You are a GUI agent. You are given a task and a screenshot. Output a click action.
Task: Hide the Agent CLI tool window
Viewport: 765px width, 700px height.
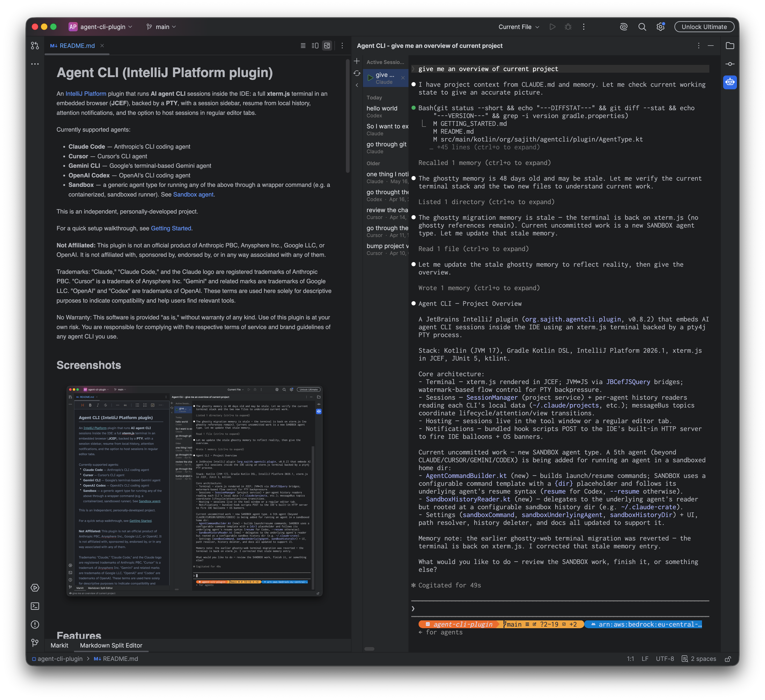711,46
